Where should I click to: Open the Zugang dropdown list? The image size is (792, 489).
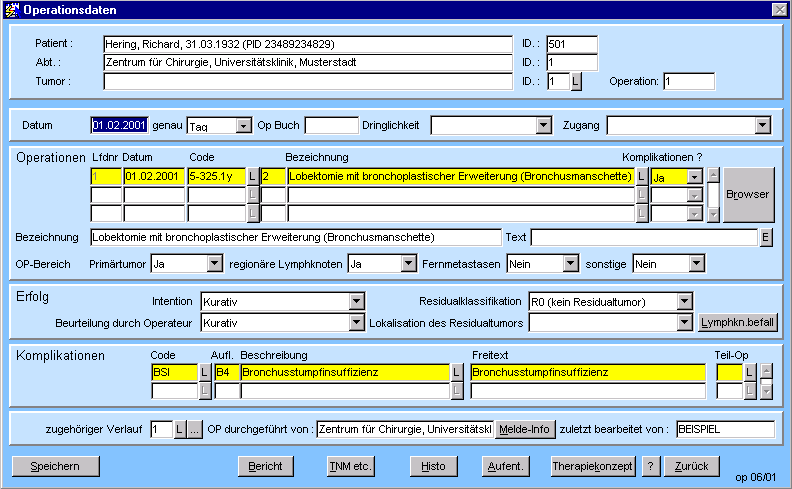(x=762, y=126)
